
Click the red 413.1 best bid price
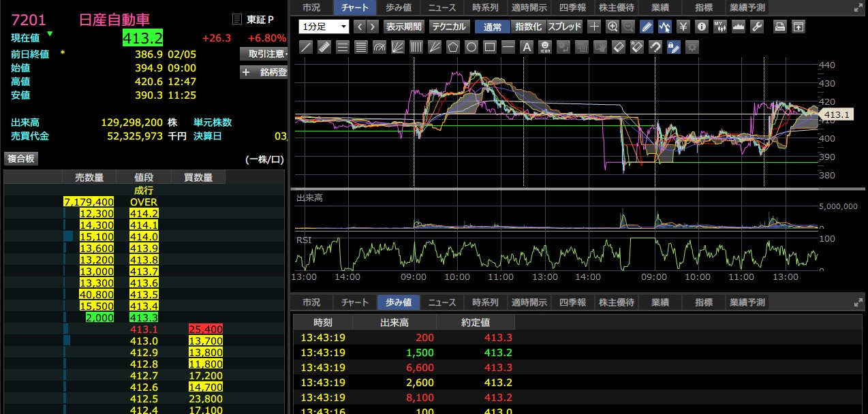tap(144, 329)
